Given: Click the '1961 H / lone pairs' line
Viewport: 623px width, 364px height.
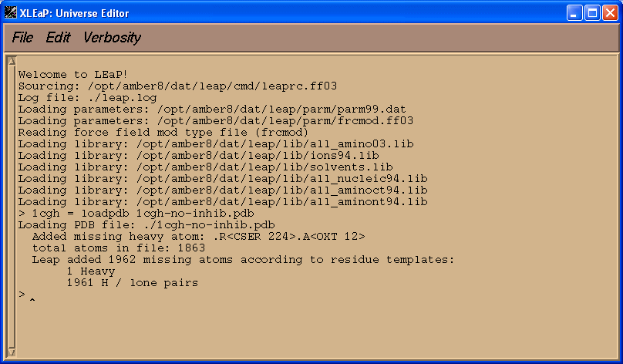Looking at the screenshot, I should click(133, 282).
